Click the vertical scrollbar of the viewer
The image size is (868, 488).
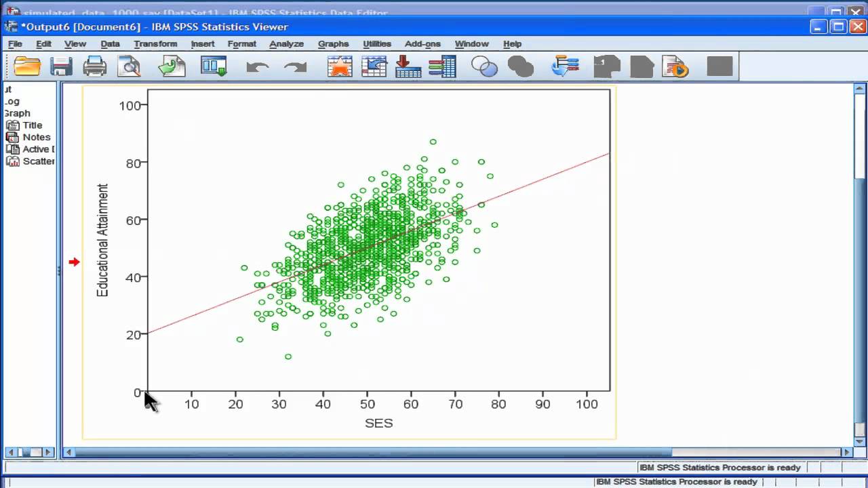[x=859, y=271]
